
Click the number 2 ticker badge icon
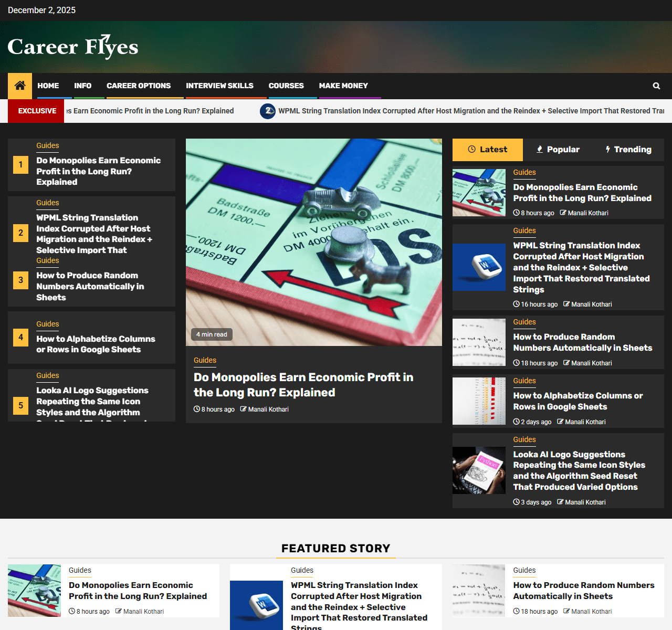click(x=268, y=111)
